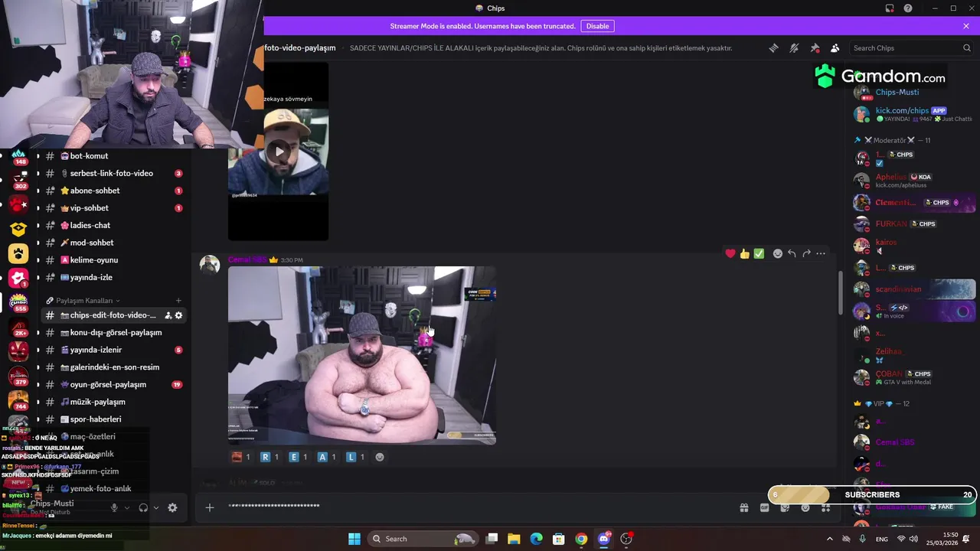
Task: Add heart quick reaction to message
Action: pyautogui.click(x=730, y=253)
